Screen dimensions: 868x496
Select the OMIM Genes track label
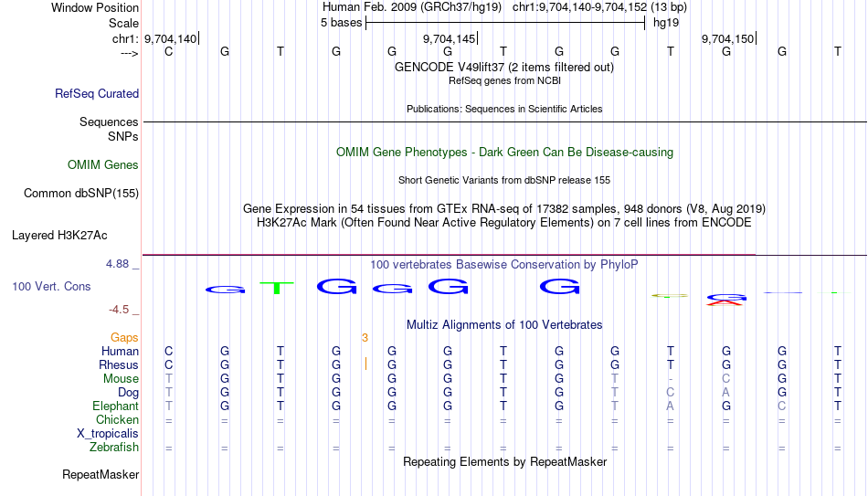coord(103,165)
